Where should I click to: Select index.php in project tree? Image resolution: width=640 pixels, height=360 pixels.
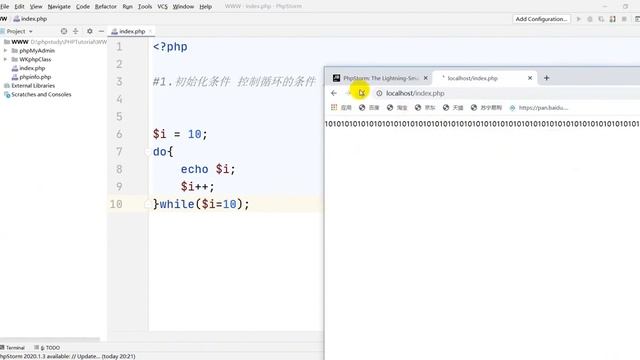click(32, 68)
